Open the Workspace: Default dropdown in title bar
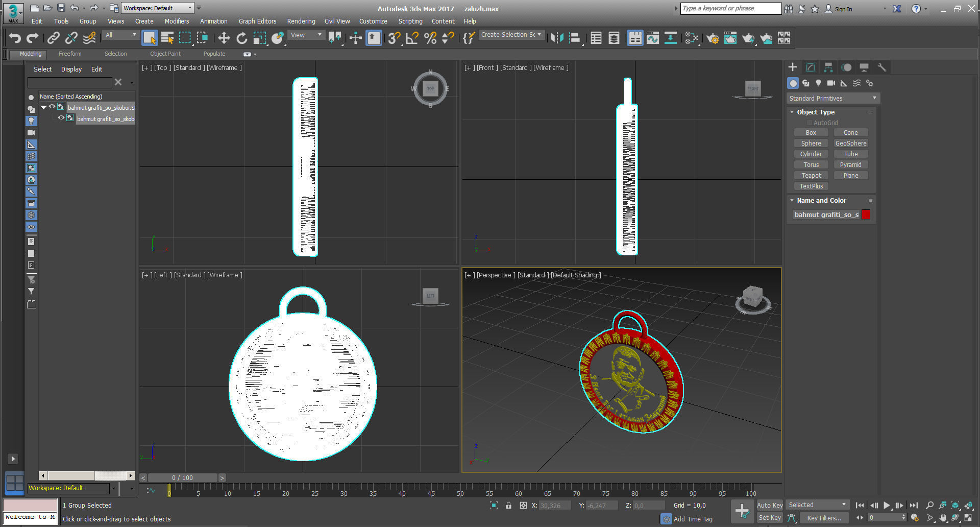 [x=158, y=8]
